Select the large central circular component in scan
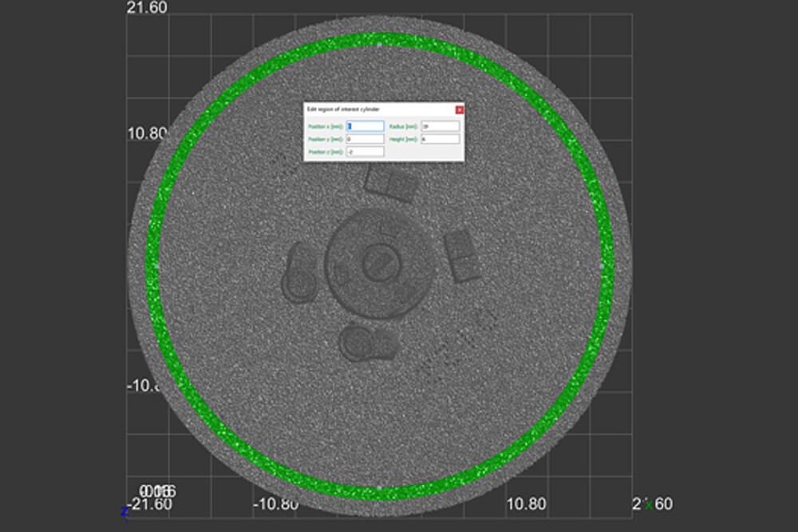The image size is (798, 532). click(x=380, y=265)
